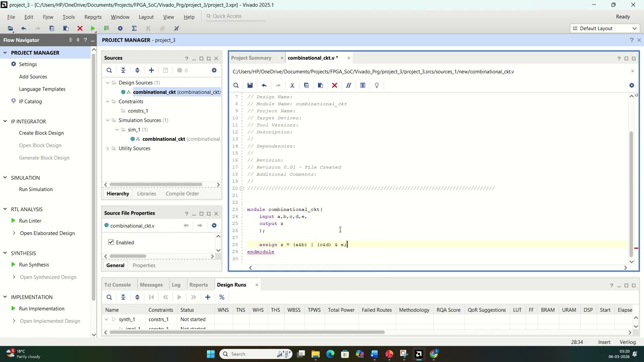Open Windows Start button

pyautogui.click(x=211, y=354)
